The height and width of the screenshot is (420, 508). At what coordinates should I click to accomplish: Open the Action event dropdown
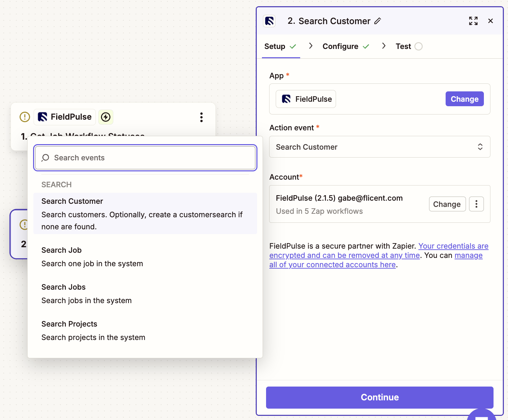[x=379, y=147]
